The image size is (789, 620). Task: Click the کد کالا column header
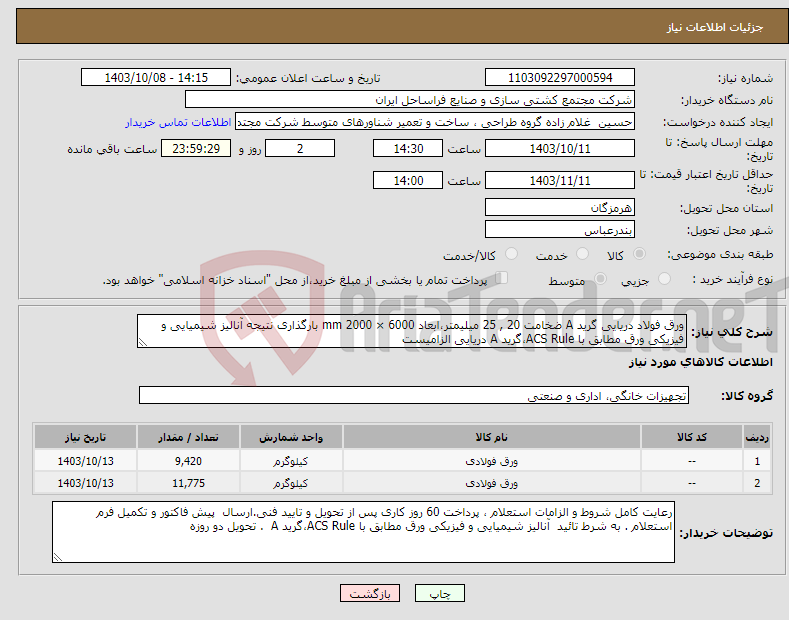pos(692,437)
